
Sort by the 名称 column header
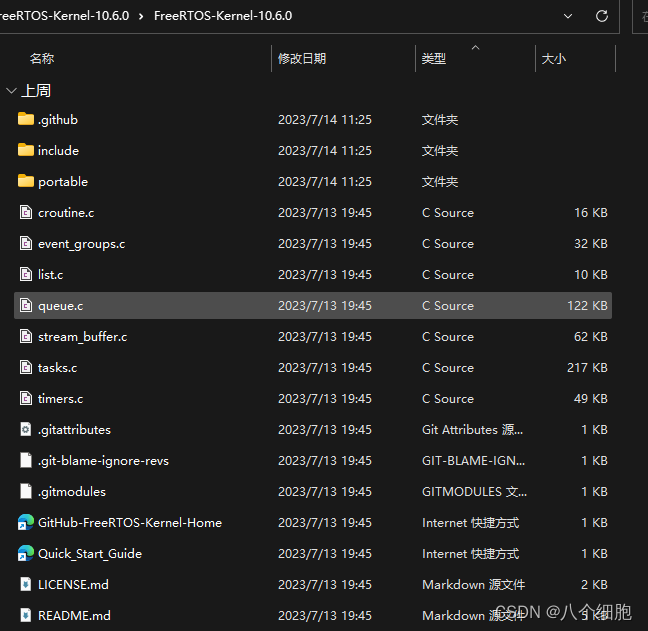42,58
